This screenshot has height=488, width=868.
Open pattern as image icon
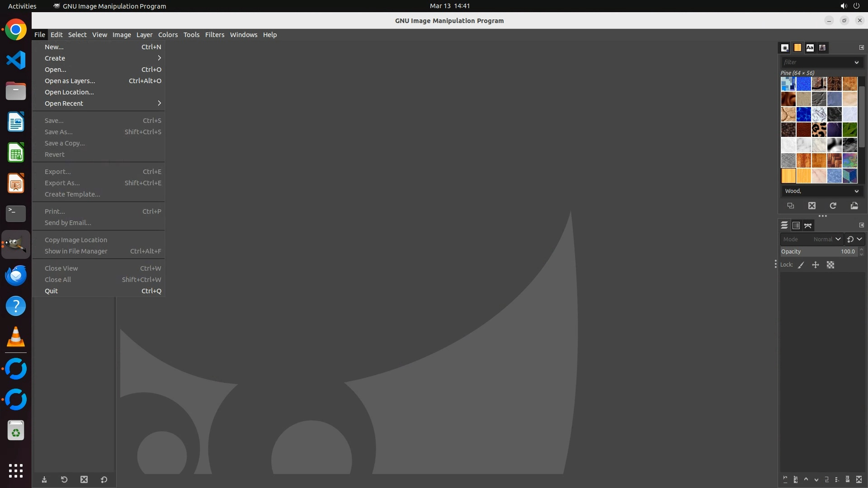pyautogui.click(x=854, y=206)
